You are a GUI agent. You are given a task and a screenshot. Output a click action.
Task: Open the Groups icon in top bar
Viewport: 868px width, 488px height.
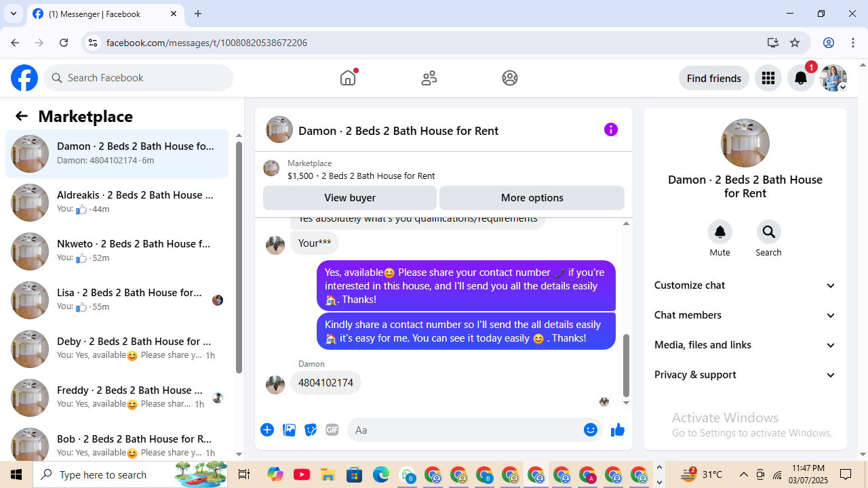pyautogui.click(x=510, y=78)
